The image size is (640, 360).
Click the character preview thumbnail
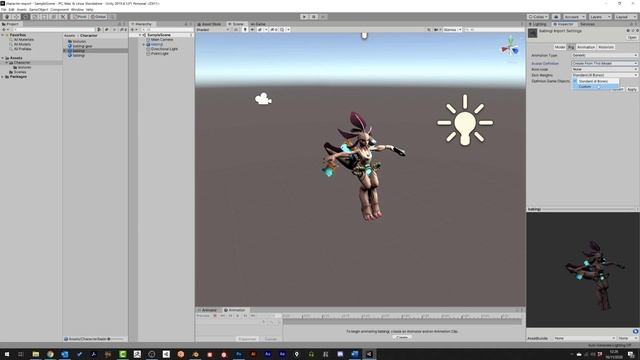[x=582, y=269]
